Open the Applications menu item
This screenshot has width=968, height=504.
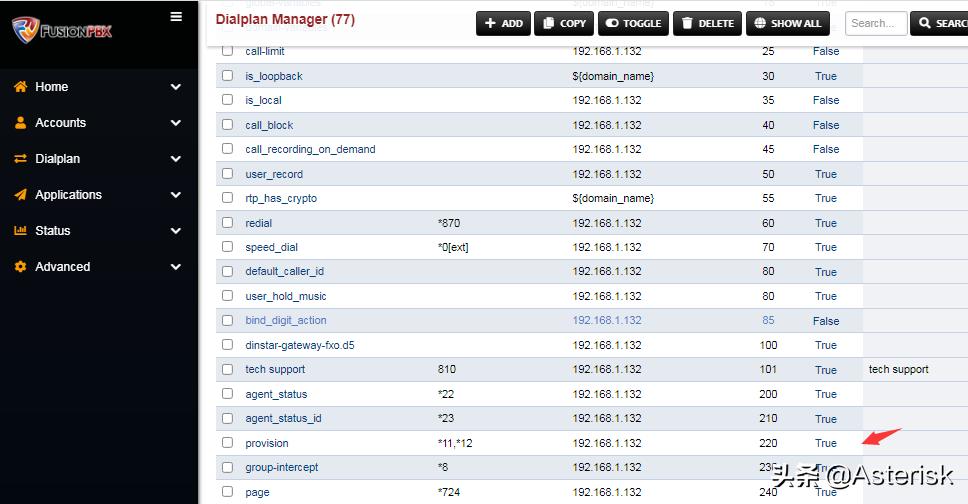tap(69, 195)
